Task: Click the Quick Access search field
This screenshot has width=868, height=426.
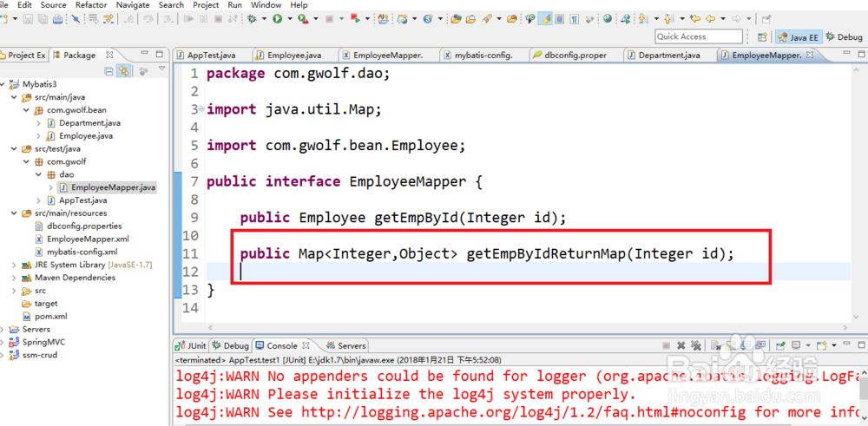Action: point(699,36)
